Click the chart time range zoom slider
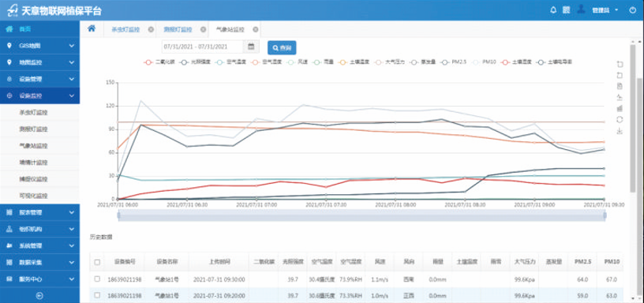Screen dimensions: 644x303 click(361, 215)
